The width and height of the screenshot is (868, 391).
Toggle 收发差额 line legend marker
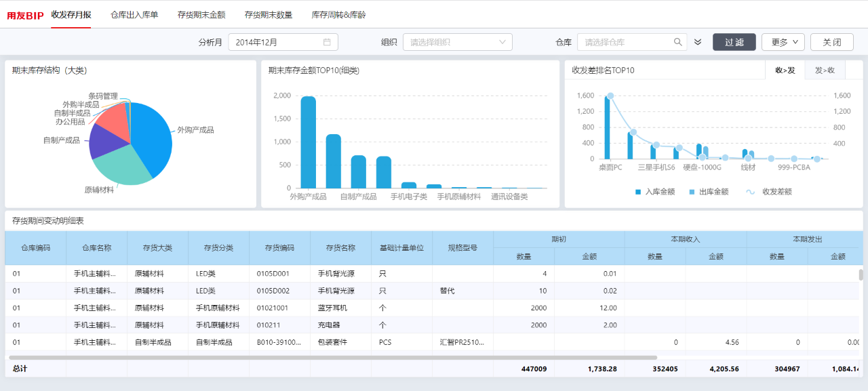click(x=751, y=192)
